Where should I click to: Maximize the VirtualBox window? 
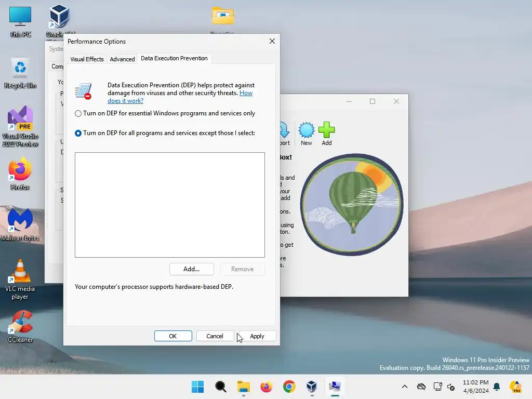(x=373, y=101)
